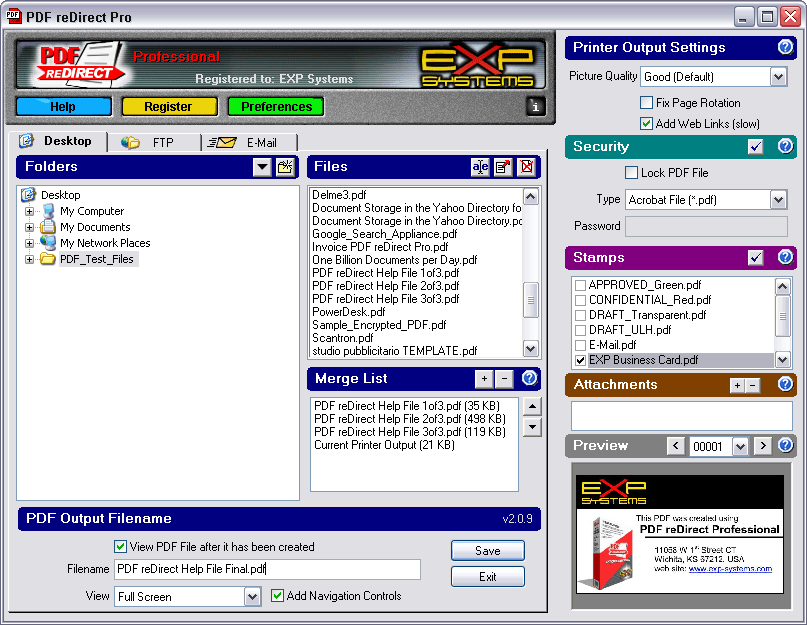Expand the My Network Places node
807x625 pixels.
[x=29, y=243]
